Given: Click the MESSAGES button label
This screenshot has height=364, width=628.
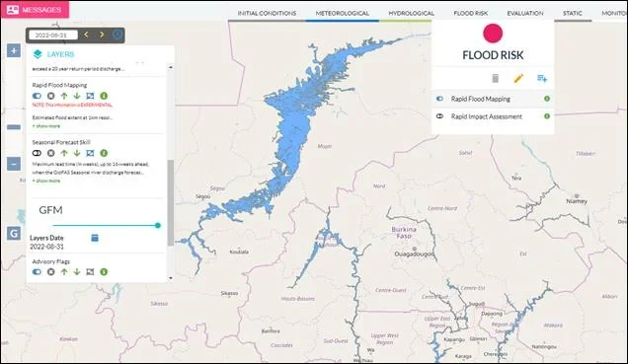Looking at the screenshot, I should [x=41, y=10].
